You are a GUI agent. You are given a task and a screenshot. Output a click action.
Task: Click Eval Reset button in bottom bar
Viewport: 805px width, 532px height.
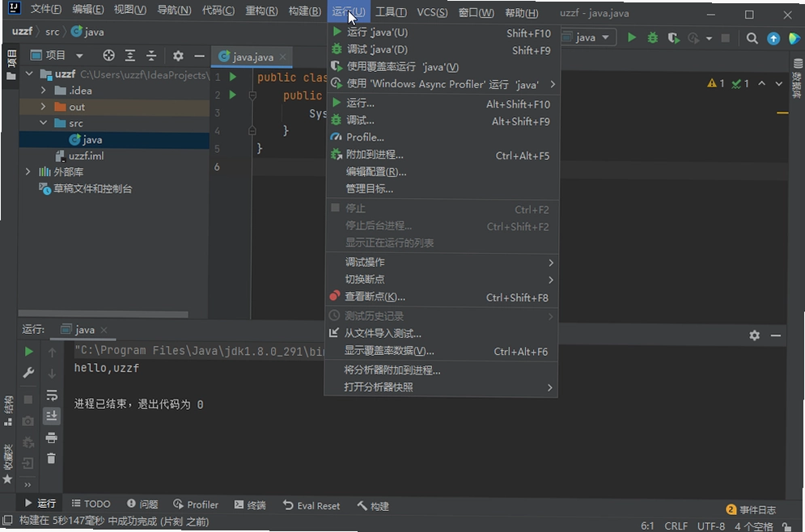tap(311, 506)
